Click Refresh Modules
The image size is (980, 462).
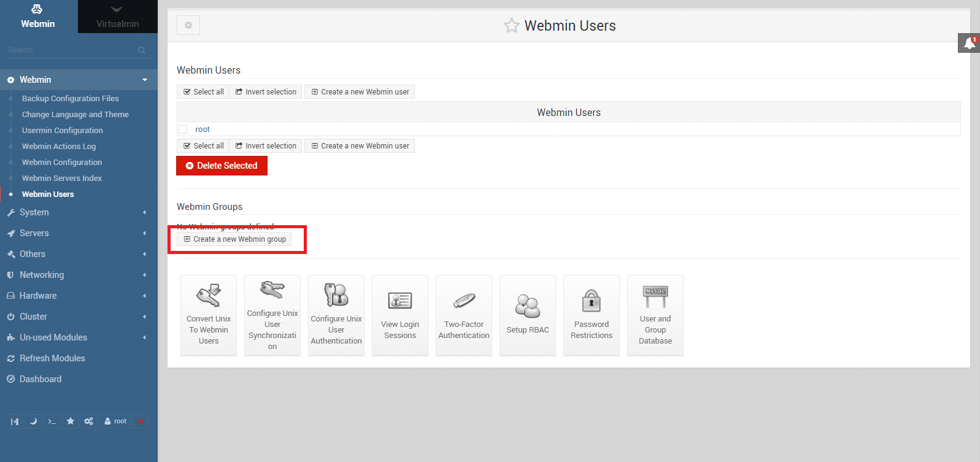click(52, 358)
